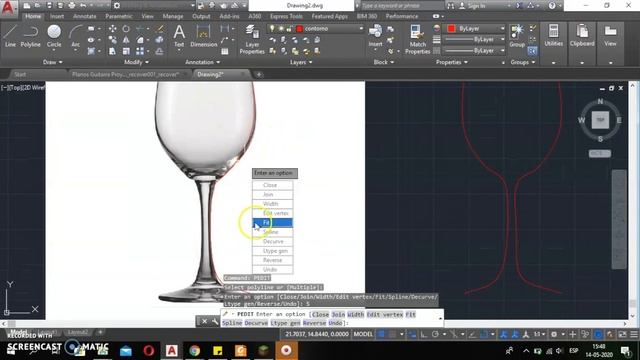Click the red contorno layer color swatch
Image resolution: width=640 pixels, height=360 pixels.
pos(299,29)
